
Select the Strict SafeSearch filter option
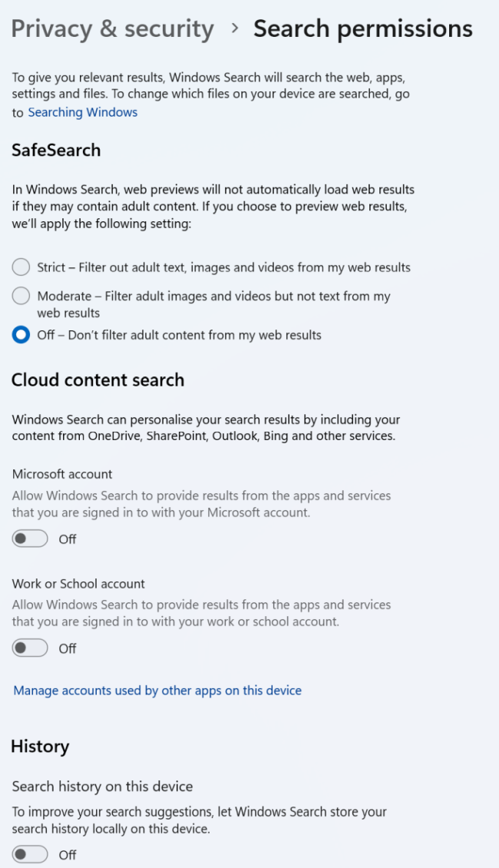(x=21, y=267)
